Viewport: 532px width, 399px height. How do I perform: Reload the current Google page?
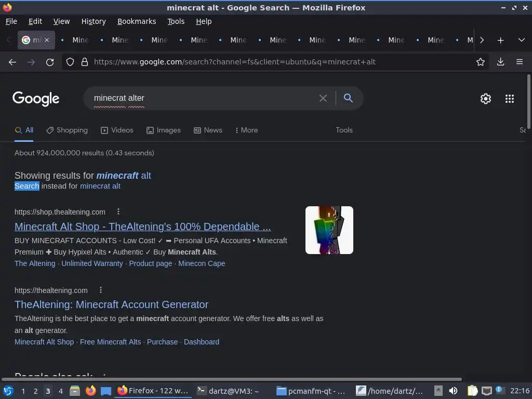[x=50, y=62]
